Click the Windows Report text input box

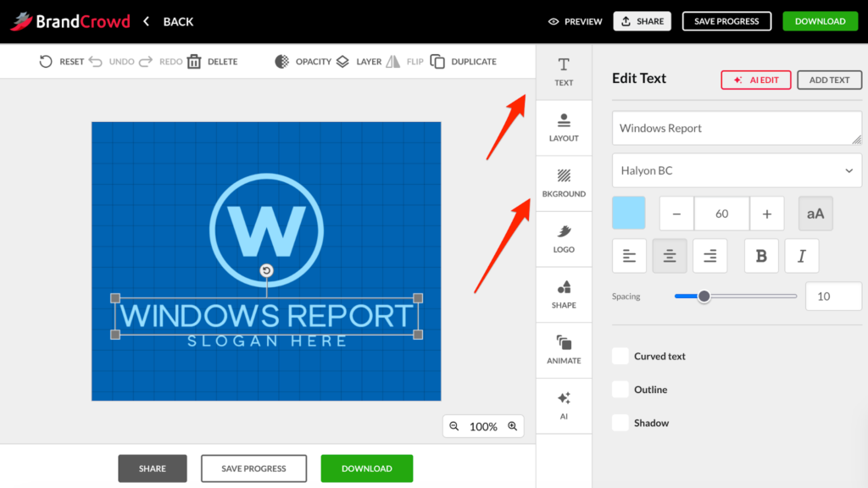(737, 129)
